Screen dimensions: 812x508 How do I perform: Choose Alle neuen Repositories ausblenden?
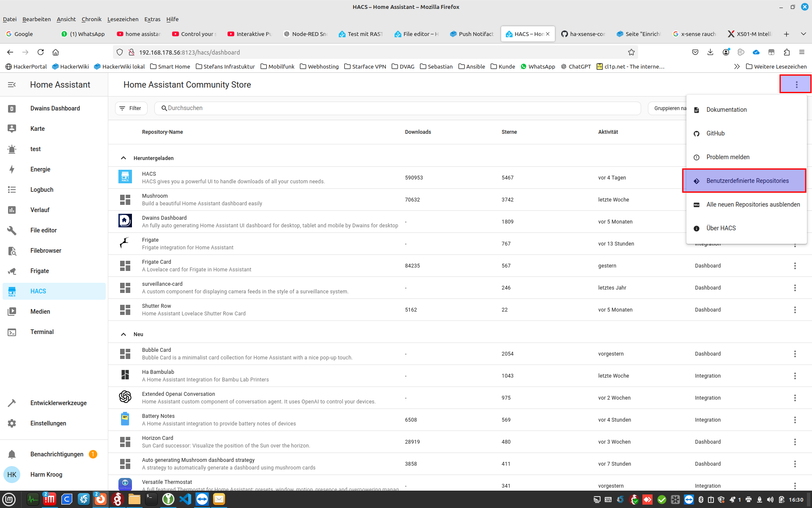753,204
